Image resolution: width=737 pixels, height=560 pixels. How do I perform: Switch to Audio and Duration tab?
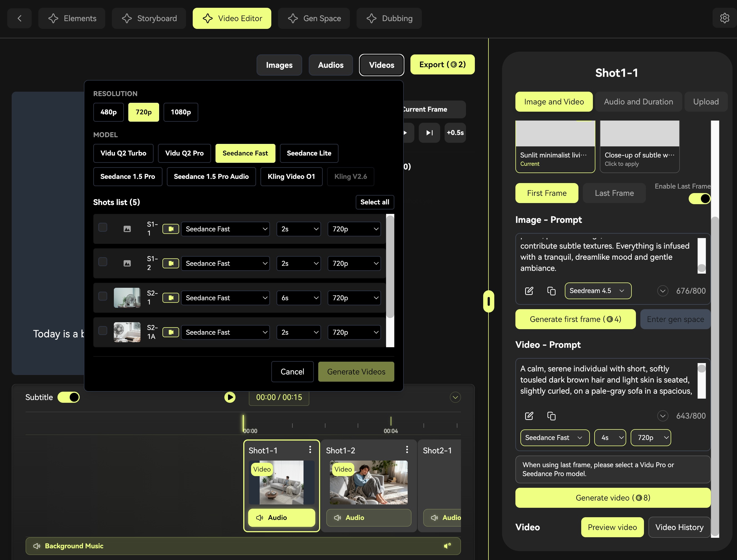point(638,102)
